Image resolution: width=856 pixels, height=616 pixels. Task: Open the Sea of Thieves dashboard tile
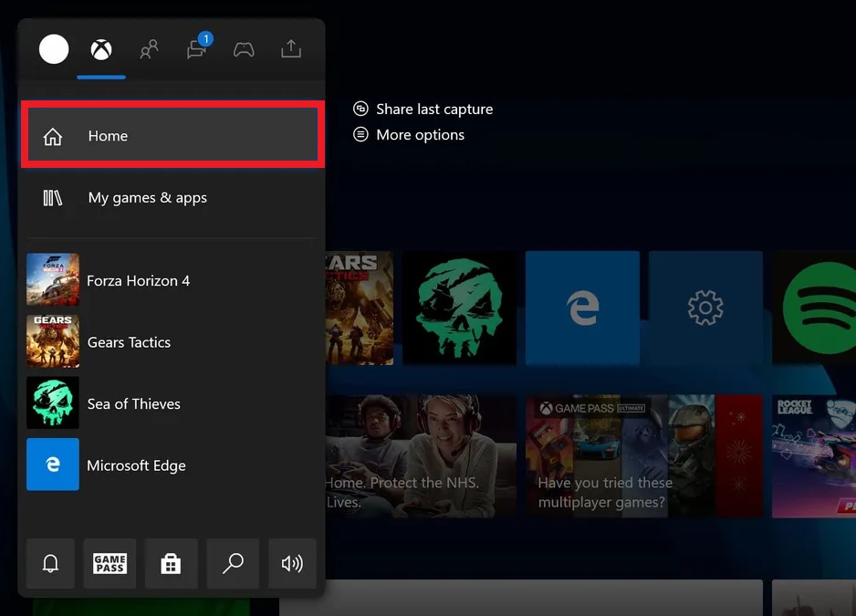click(x=459, y=308)
